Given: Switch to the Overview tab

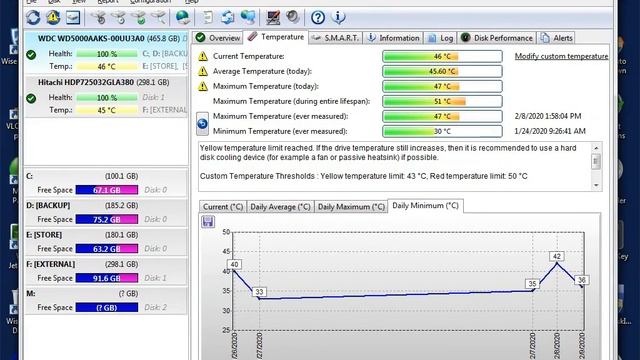Looking at the screenshot, I should [218, 38].
